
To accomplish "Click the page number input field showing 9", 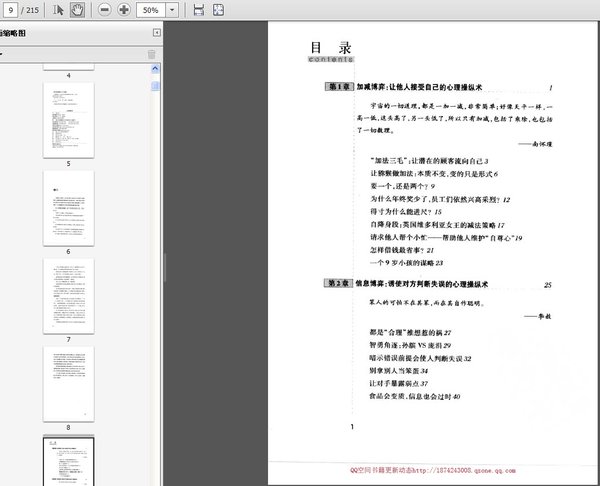I will 10,10.
